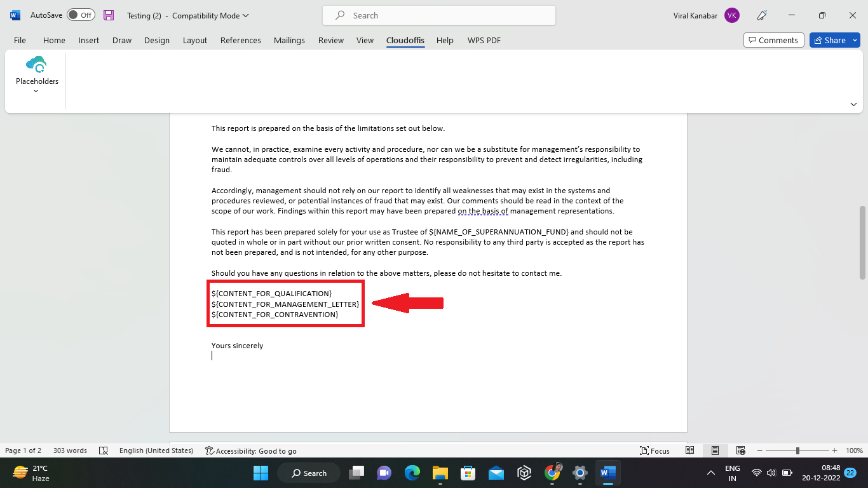Click in the Search box

[438, 15]
